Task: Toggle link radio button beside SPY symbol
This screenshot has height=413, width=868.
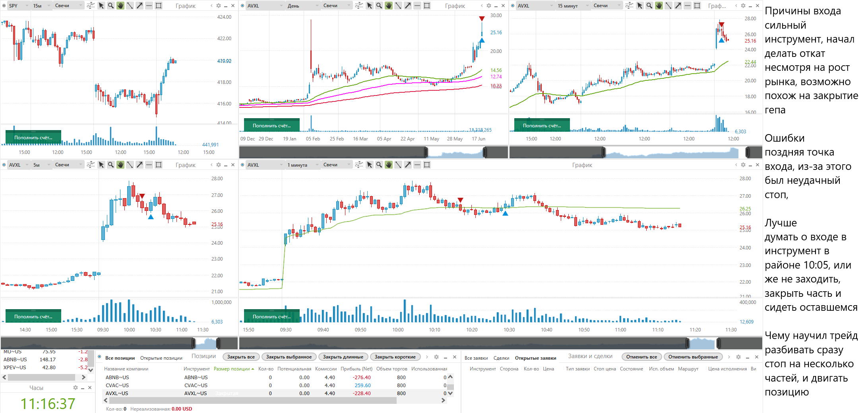Action: coord(4,6)
